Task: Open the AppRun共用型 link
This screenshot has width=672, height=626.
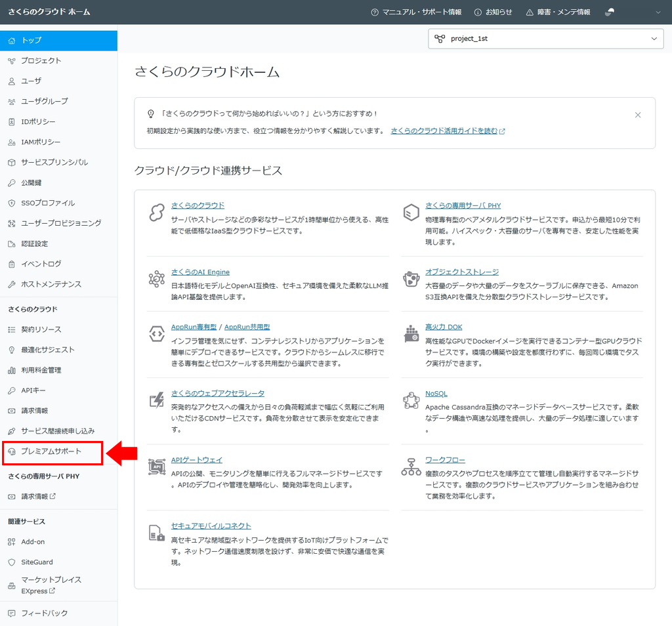Action: (x=247, y=327)
